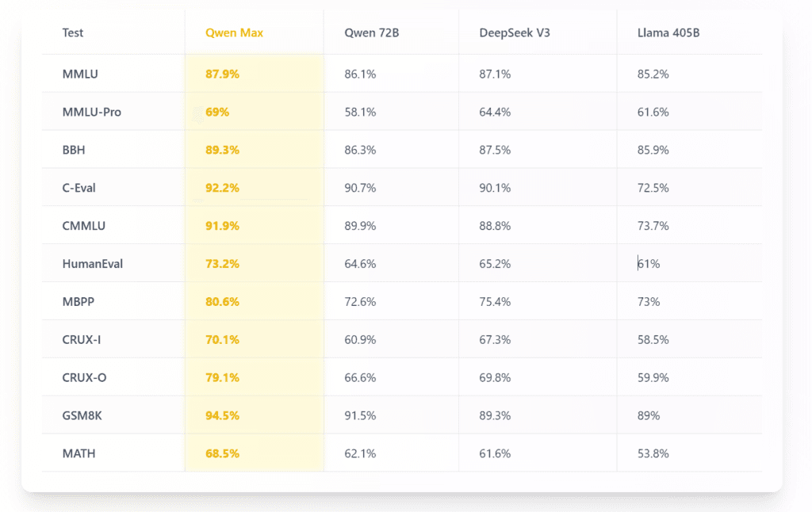Screen dimensions: 812x512
Task: Select the "Qwen Max" column header
Action: pyautogui.click(x=234, y=32)
